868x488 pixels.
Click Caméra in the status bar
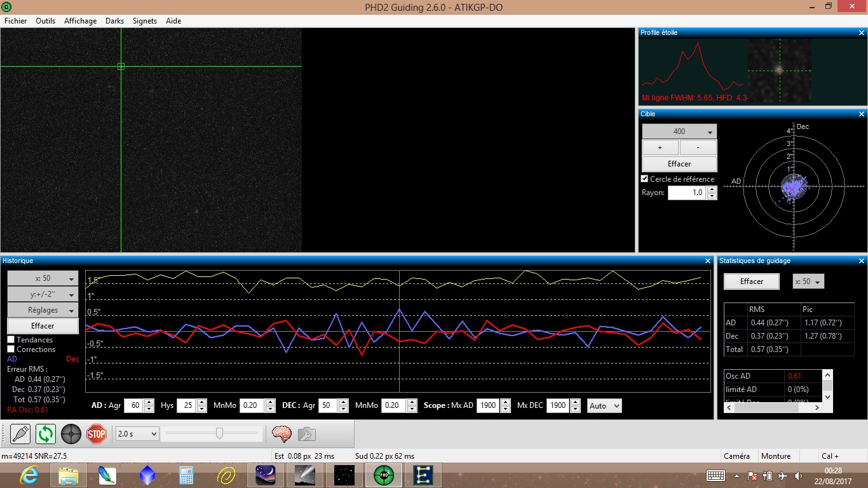[x=736, y=456]
